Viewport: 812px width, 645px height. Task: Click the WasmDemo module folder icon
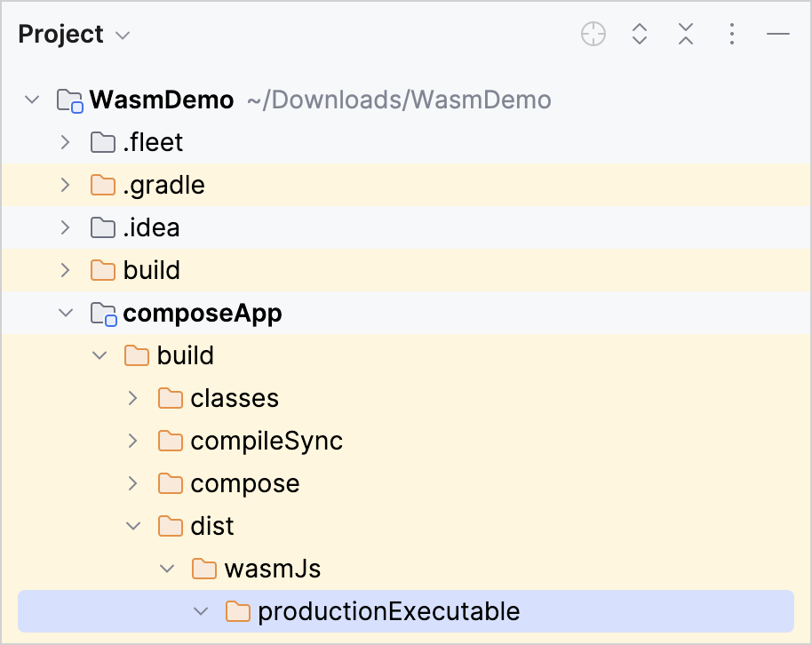pos(70,100)
